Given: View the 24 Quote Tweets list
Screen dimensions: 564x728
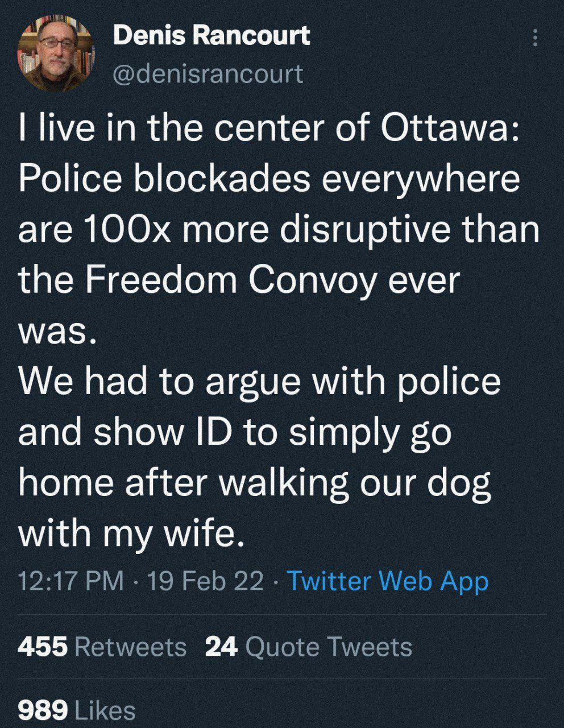Looking at the screenshot, I should click(308, 647).
